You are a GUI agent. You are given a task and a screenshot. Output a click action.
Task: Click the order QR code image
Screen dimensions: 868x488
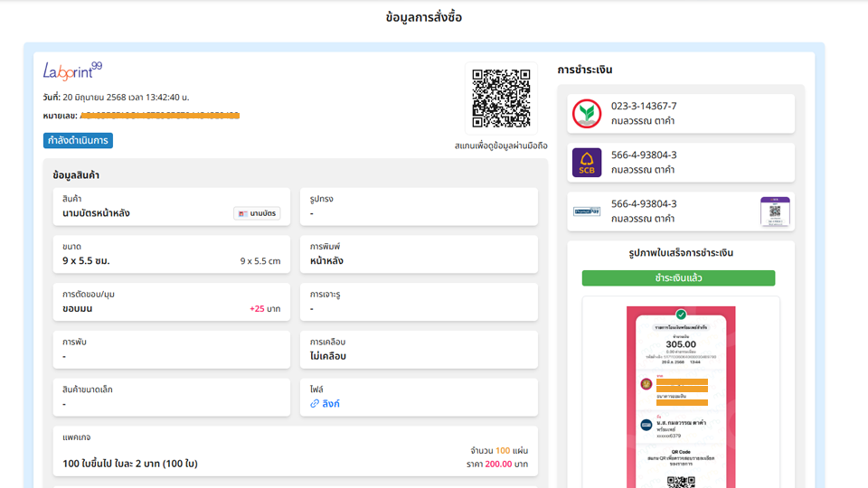pos(501,98)
